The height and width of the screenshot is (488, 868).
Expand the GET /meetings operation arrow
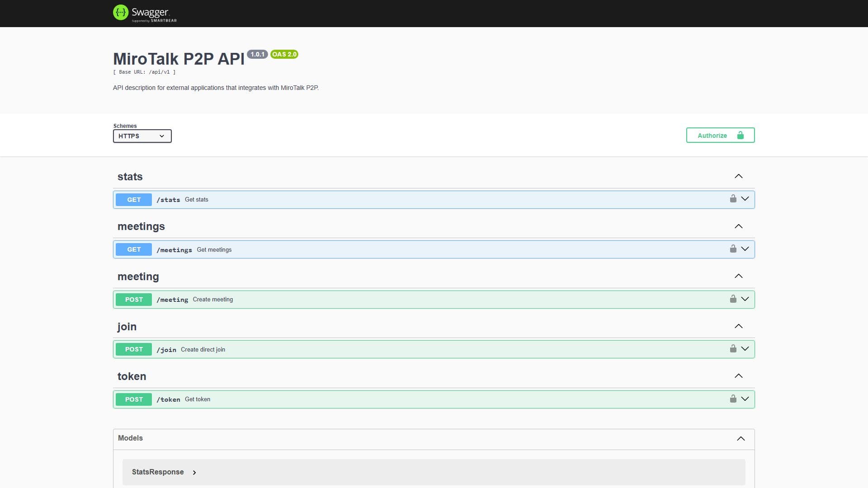click(x=745, y=249)
